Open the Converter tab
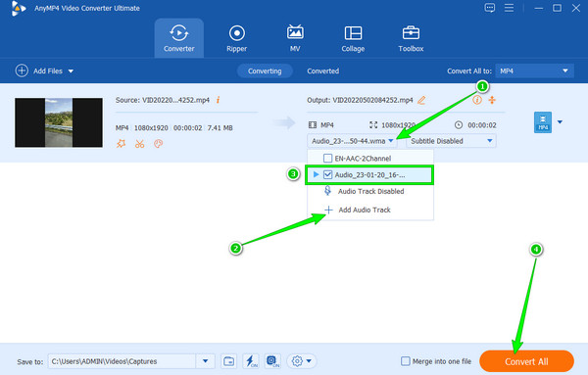This screenshot has height=375, width=588. tap(179, 38)
